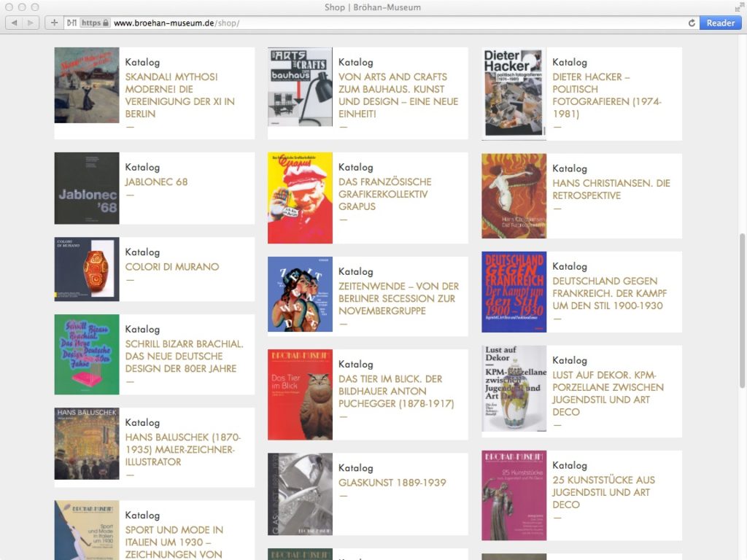
Task: Click the Zeitenwende blue cover image
Action: [x=300, y=295]
